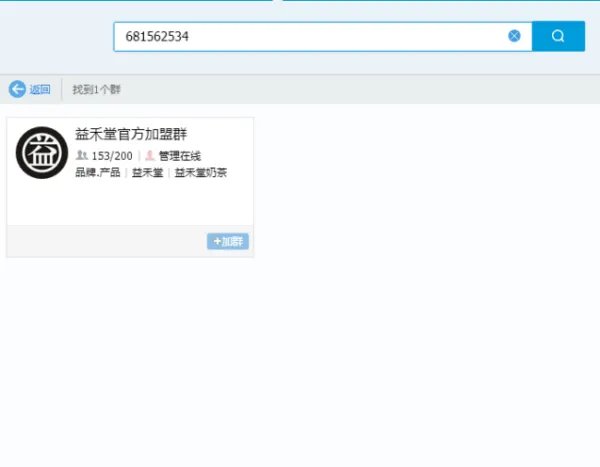Click the vertical divider next to 返回

point(62,89)
